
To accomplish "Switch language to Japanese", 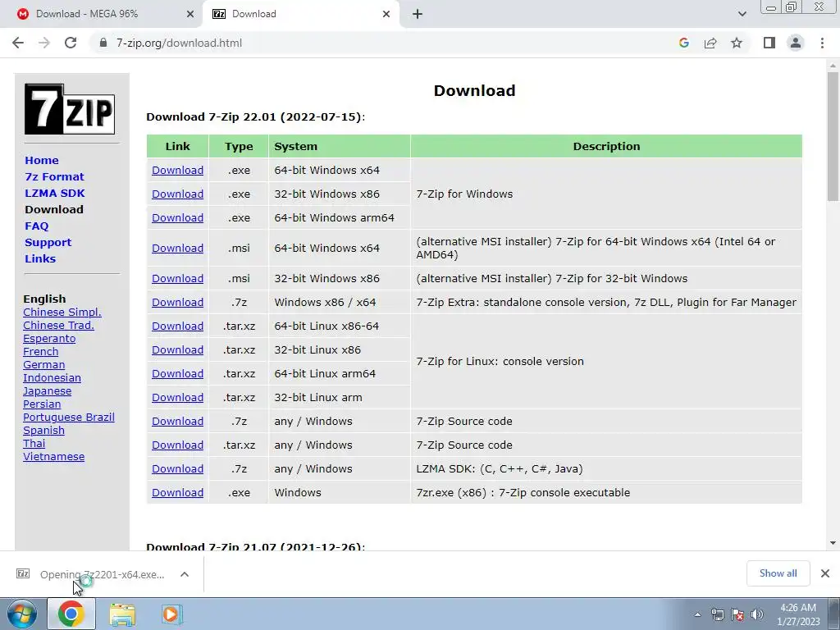I will [47, 391].
